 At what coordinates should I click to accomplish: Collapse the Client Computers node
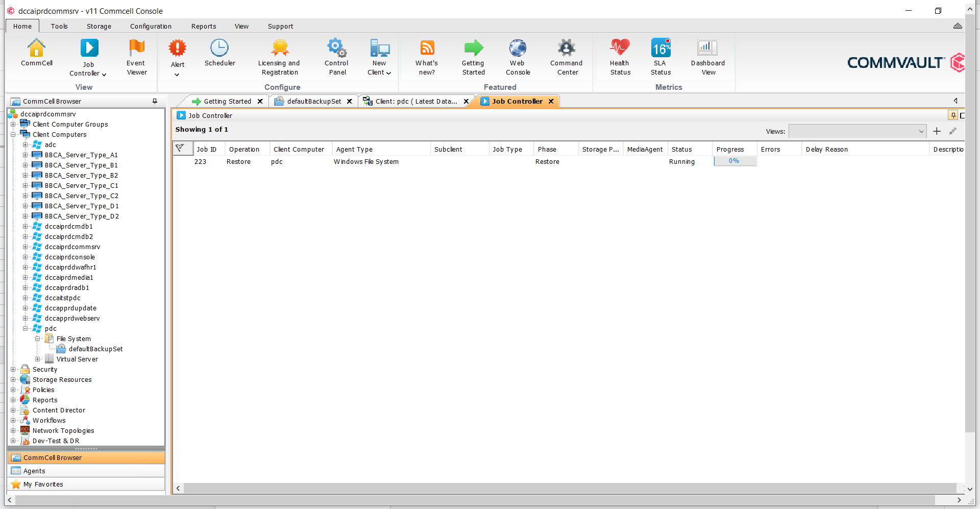coord(13,134)
